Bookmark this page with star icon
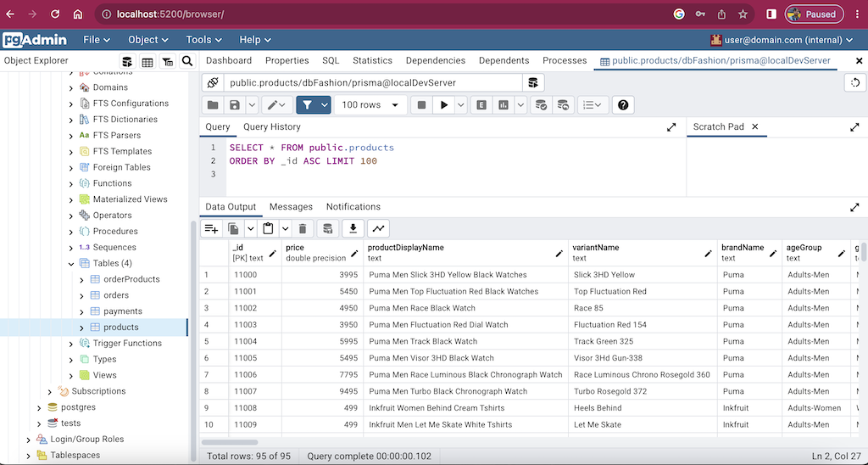This screenshot has height=465, width=868. coord(743,14)
